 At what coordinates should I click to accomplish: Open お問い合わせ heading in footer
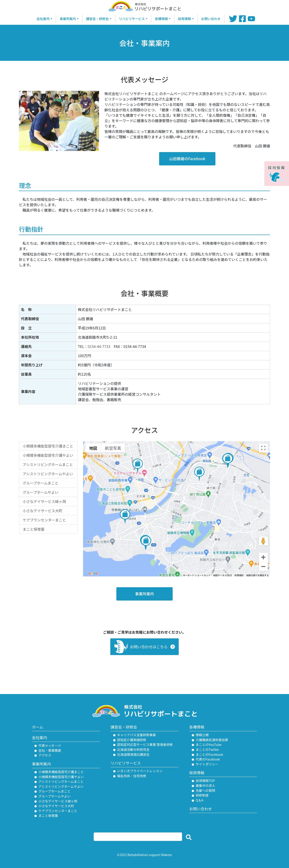(x=201, y=809)
